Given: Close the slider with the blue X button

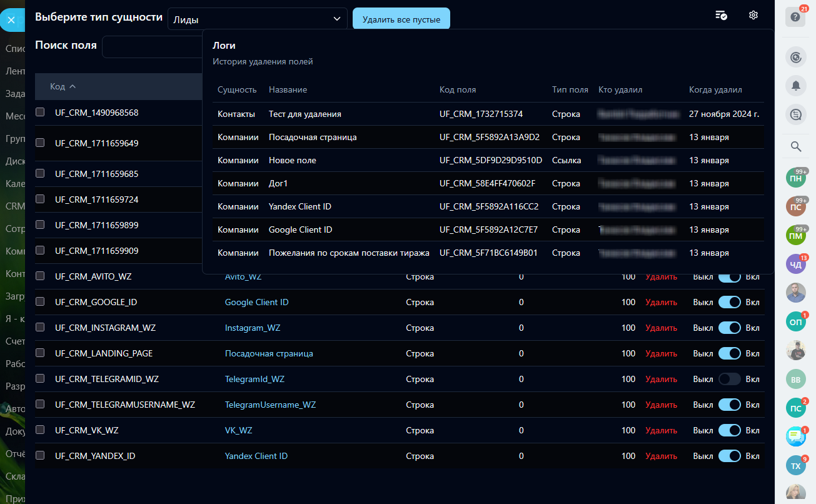Looking at the screenshot, I should point(11,20).
